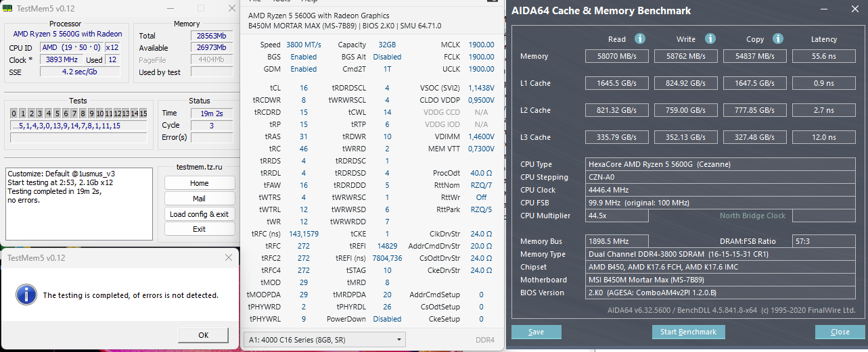Screen dimensions: 868x352
Task: Click the Memory Latency value 55.6 ns
Action: (823, 57)
